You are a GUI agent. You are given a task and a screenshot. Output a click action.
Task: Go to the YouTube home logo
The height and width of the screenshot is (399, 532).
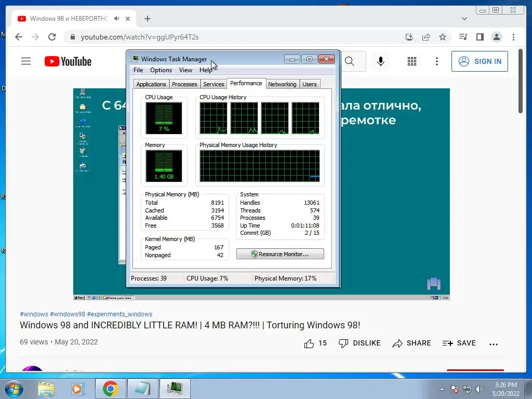point(68,61)
